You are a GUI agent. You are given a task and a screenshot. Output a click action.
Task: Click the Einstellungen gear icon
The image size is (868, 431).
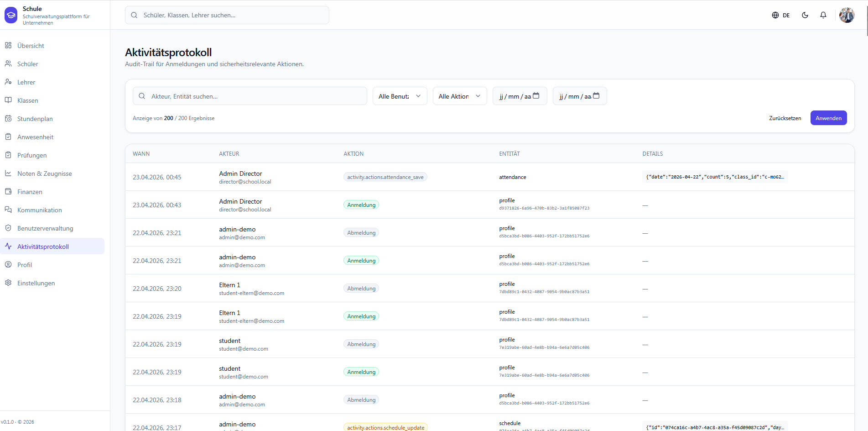click(x=8, y=283)
